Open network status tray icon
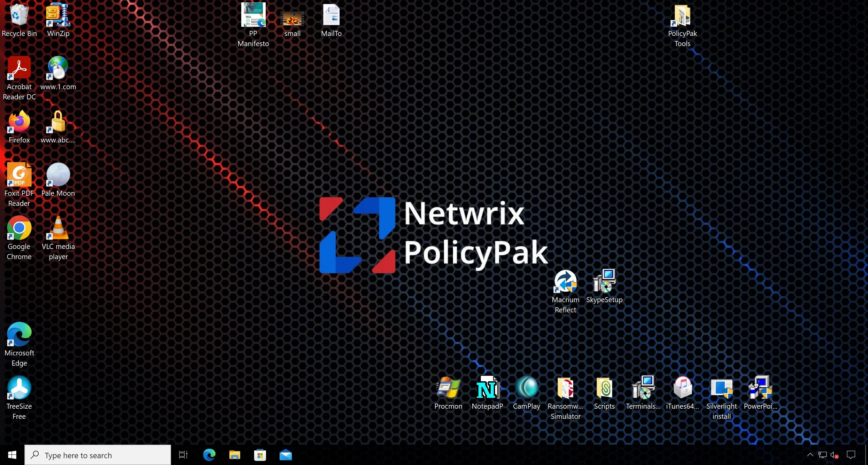Image resolution: width=868 pixels, height=465 pixels. coord(823,455)
